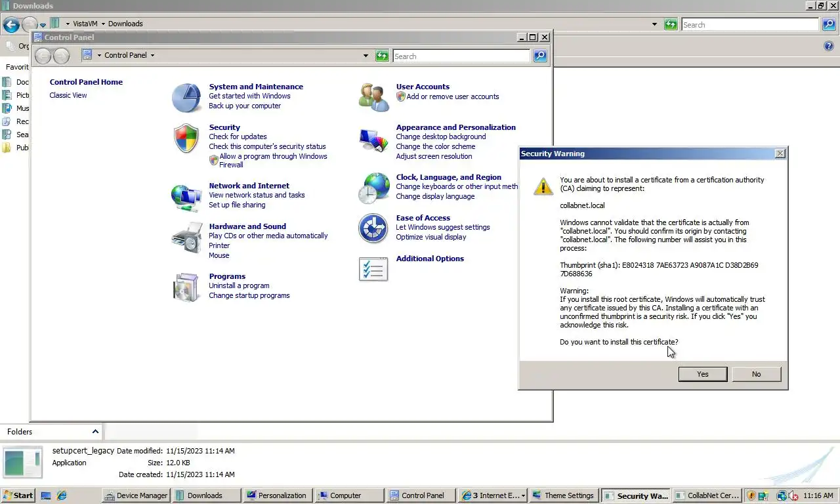This screenshot has height=504, width=840.
Task: Click the Downloads window search magnifier
Action: point(829,24)
